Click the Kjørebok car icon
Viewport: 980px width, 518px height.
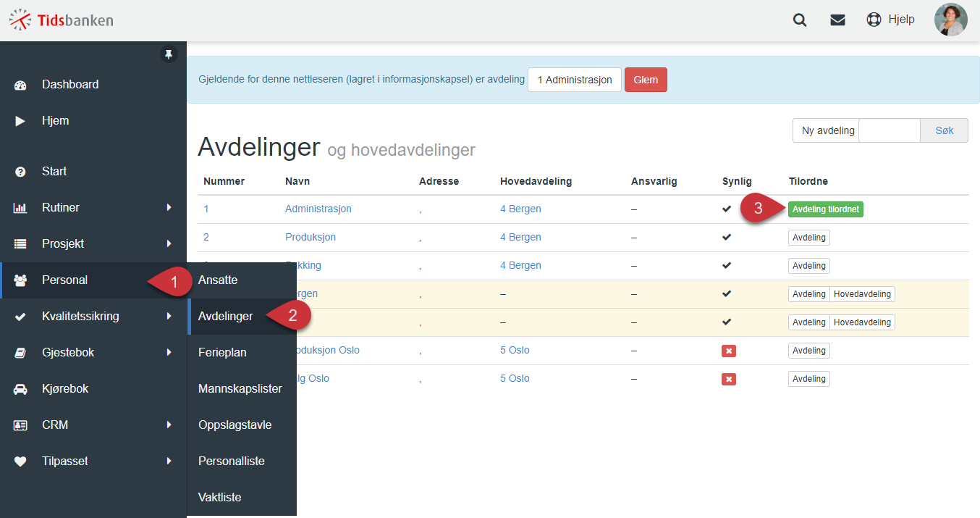[x=20, y=389]
